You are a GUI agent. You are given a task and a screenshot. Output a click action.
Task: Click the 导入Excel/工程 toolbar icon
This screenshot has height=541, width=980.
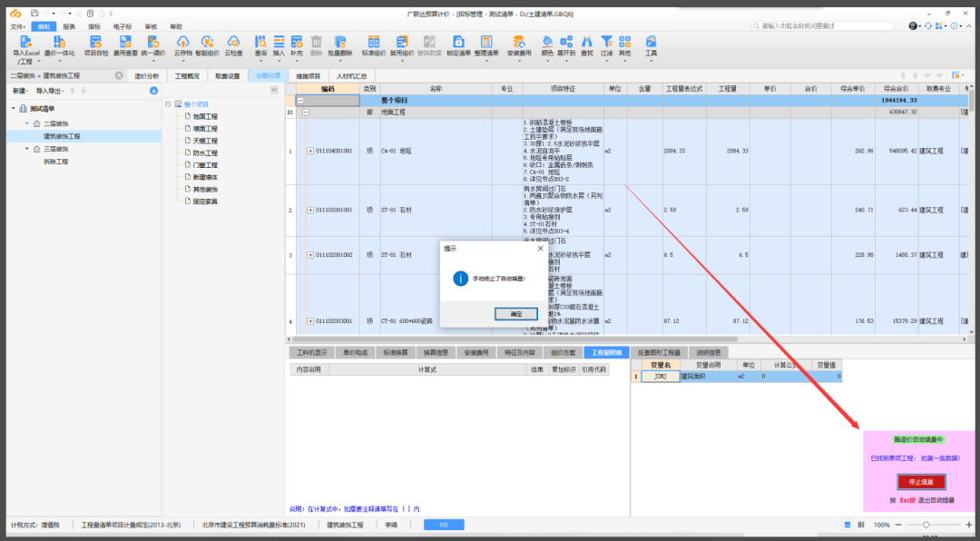(x=26, y=42)
